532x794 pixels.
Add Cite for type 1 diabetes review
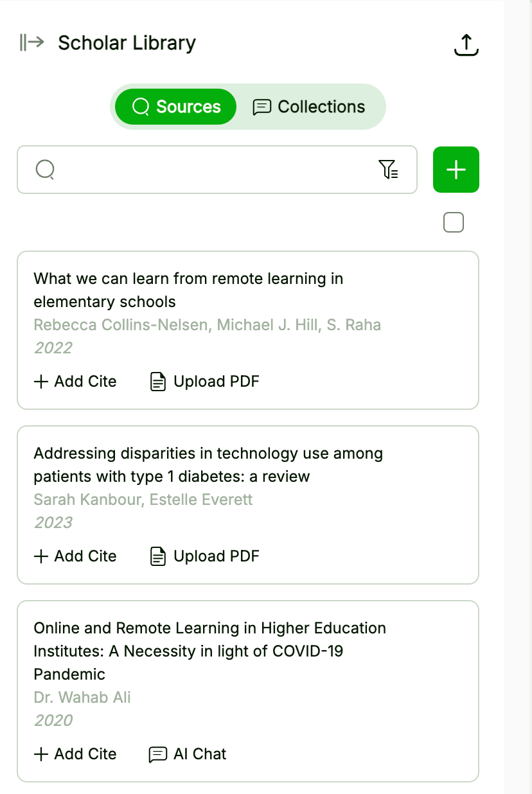75,556
